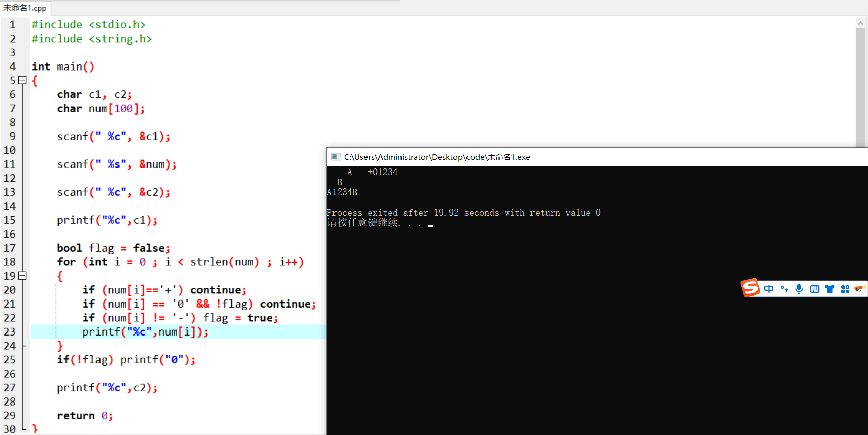Click the 'bool flag = false;' line
Screen dimensions: 868x435
(x=114, y=248)
